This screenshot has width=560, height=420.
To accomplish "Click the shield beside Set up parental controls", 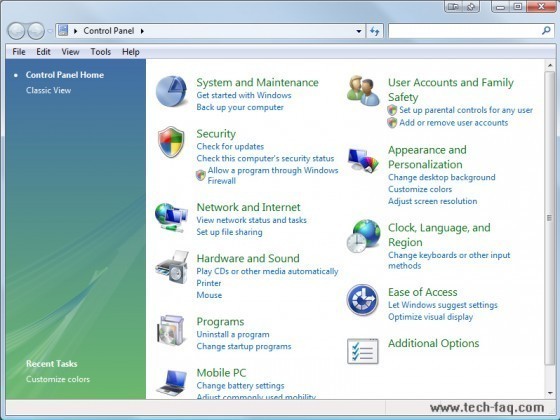I will 392,110.
